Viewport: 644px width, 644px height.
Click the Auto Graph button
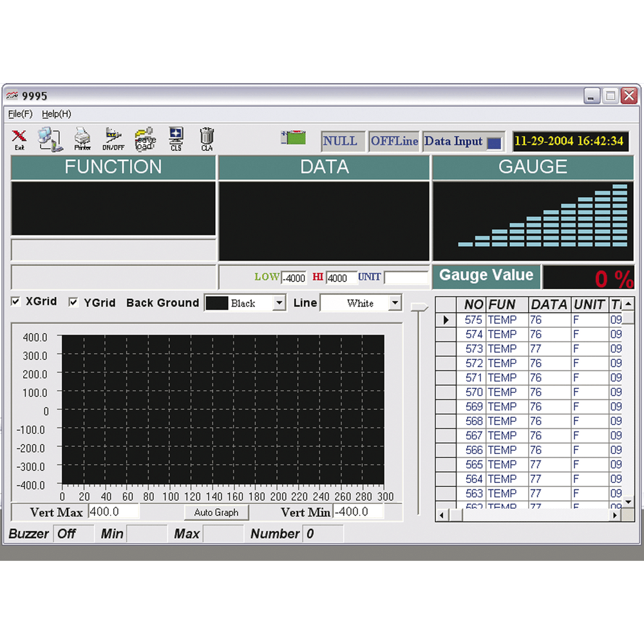216,513
